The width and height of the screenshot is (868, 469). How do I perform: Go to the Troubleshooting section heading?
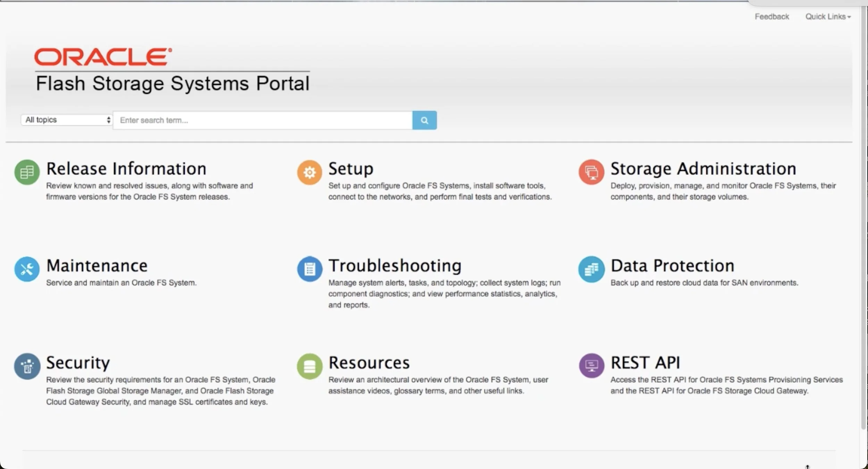coord(395,266)
